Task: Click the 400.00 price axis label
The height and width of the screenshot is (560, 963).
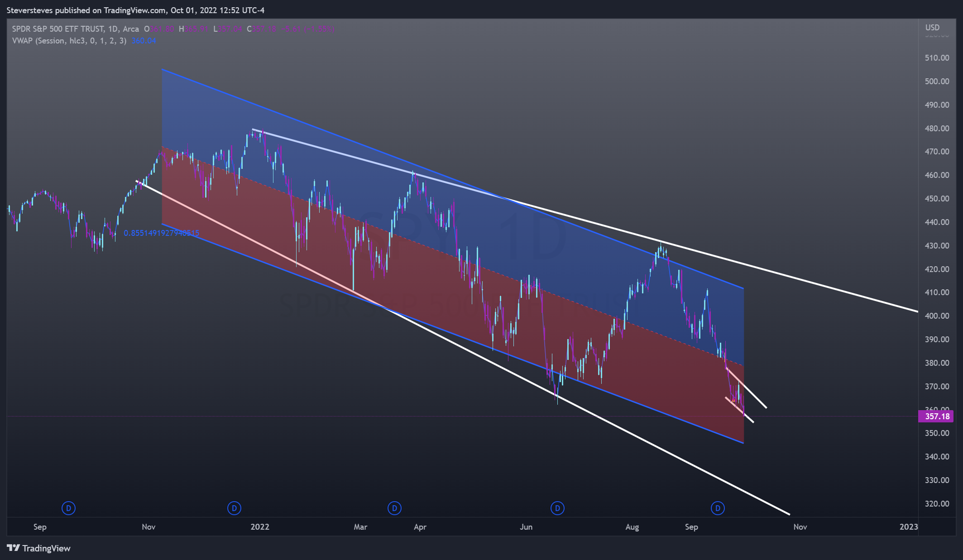Action: (937, 316)
